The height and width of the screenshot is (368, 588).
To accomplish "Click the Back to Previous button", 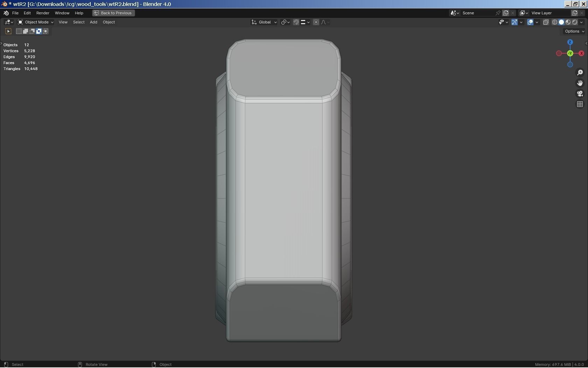I will tap(113, 13).
